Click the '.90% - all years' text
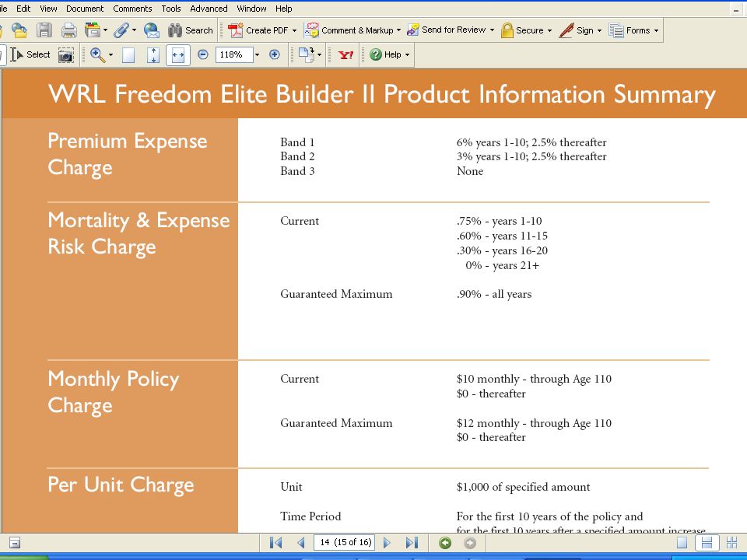 pyautogui.click(x=494, y=294)
